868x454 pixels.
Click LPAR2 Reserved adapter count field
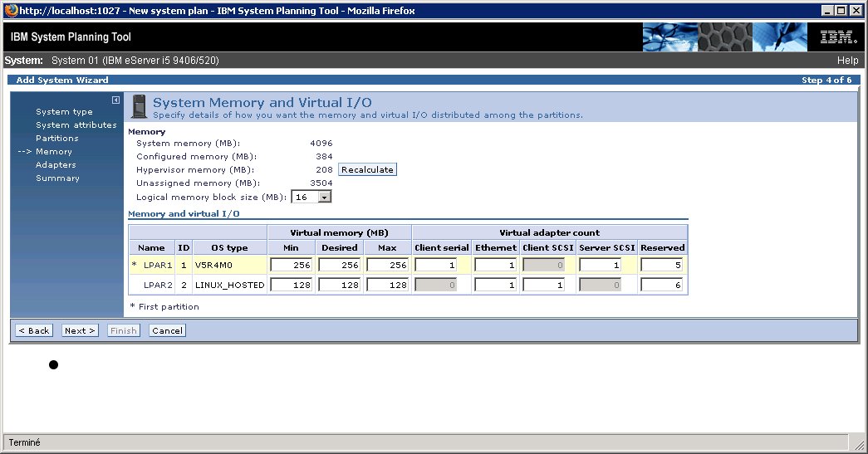pyautogui.click(x=661, y=286)
